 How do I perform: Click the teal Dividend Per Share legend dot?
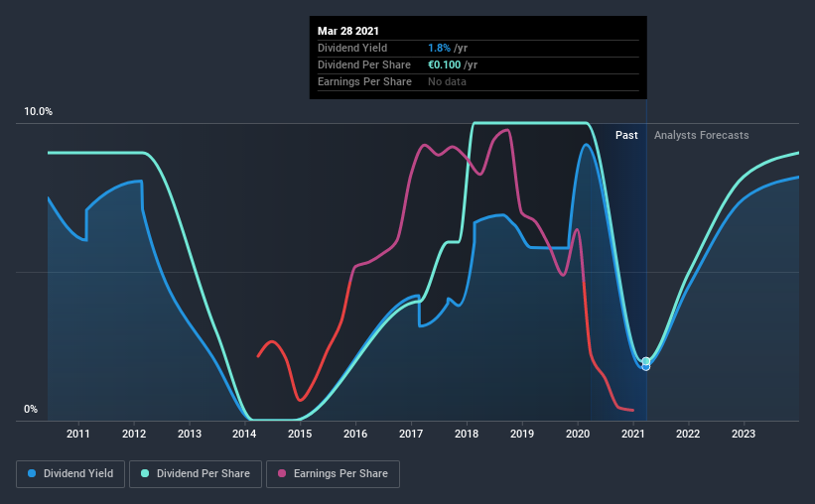(x=145, y=473)
